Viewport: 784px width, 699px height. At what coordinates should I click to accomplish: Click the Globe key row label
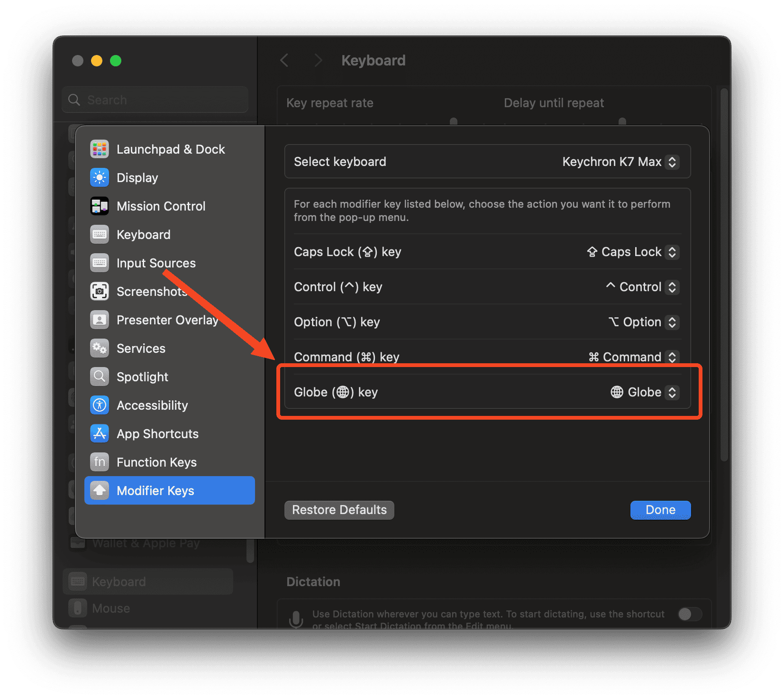(336, 392)
